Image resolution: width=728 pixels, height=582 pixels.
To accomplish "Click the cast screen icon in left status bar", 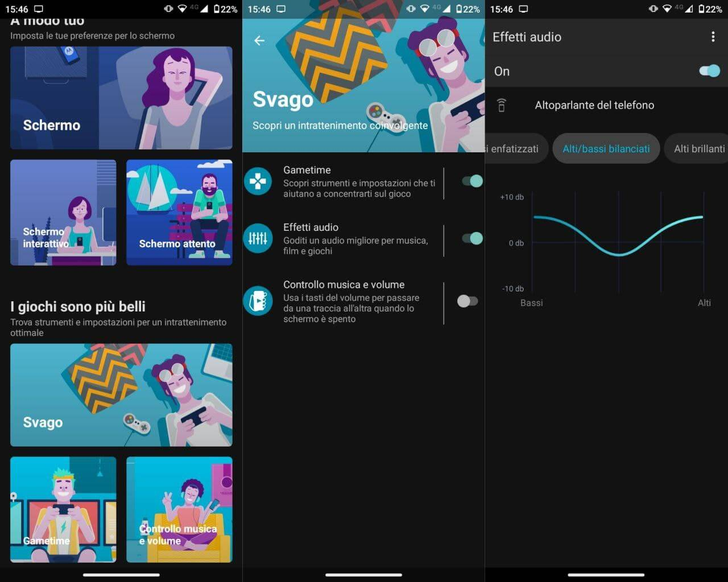I will [39, 9].
